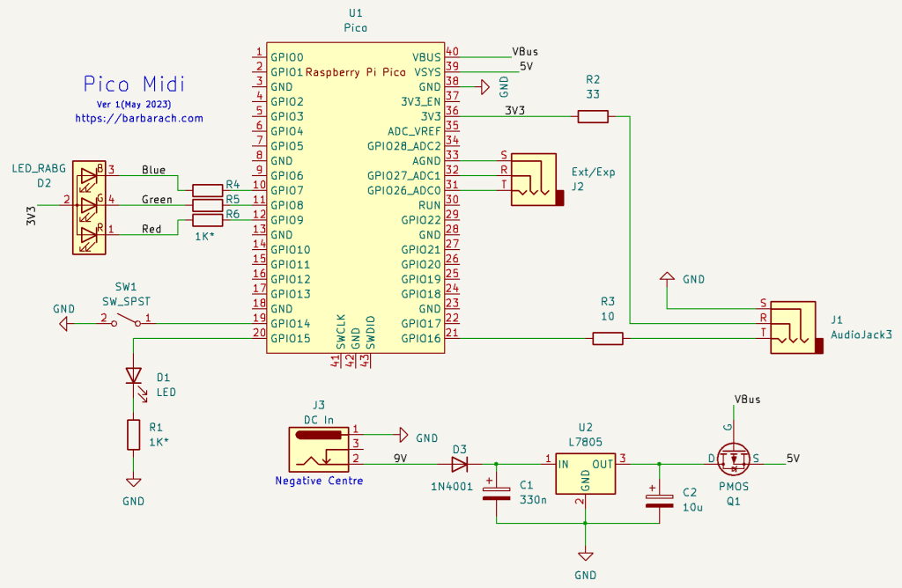Click the VSYS pin label
This screenshot has height=588, width=902.
point(427,72)
